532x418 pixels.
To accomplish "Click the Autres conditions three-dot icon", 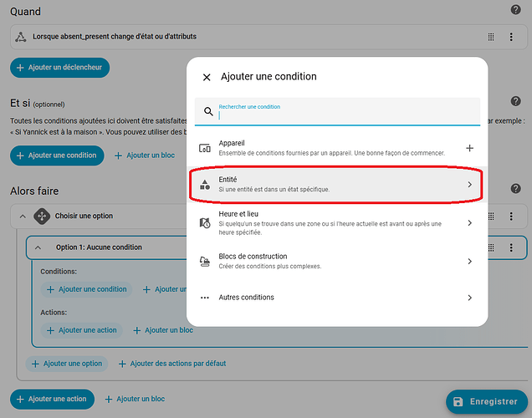I will [205, 298].
